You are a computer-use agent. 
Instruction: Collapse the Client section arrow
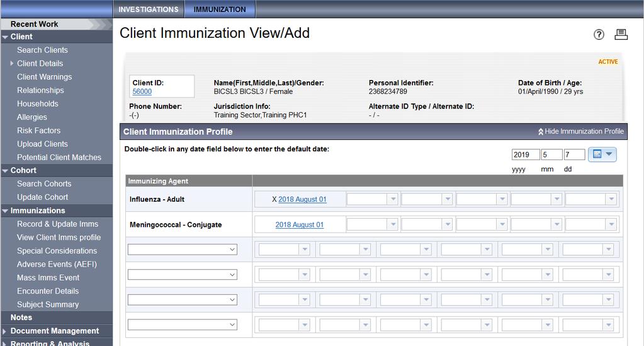click(5, 37)
